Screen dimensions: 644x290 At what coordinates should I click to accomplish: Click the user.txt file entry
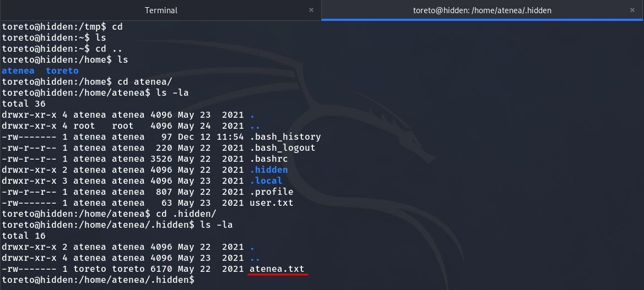pyautogui.click(x=271, y=203)
